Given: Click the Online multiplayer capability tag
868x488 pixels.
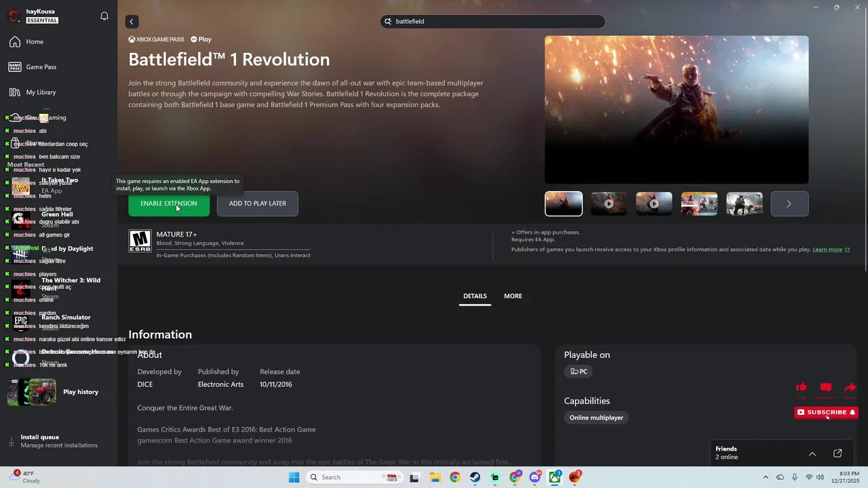Looking at the screenshot, I should tap(596, 418).
